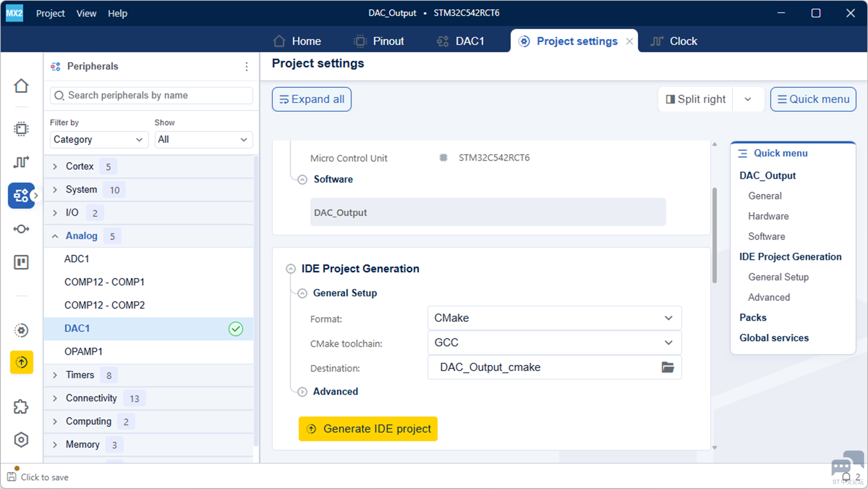Click the MX2 application logo
This screenshot has width=868, height=489.
pos(14,13)
